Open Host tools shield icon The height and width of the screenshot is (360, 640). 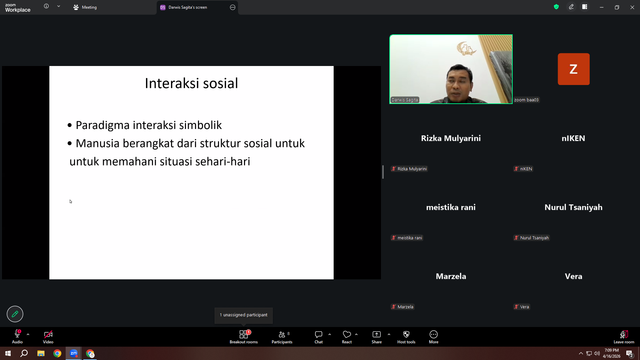pyautogui.click(x=406, y=334)
